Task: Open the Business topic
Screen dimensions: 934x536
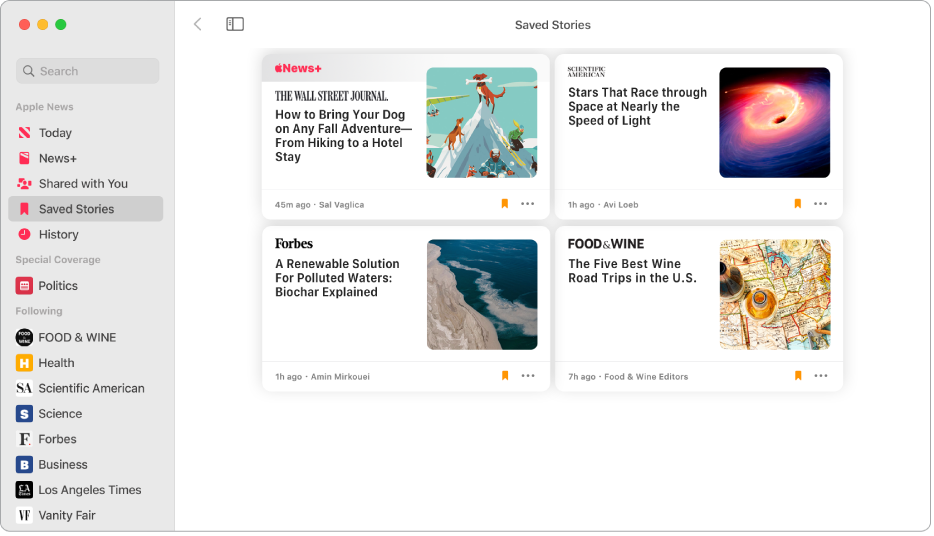Action: pos(86,465)
